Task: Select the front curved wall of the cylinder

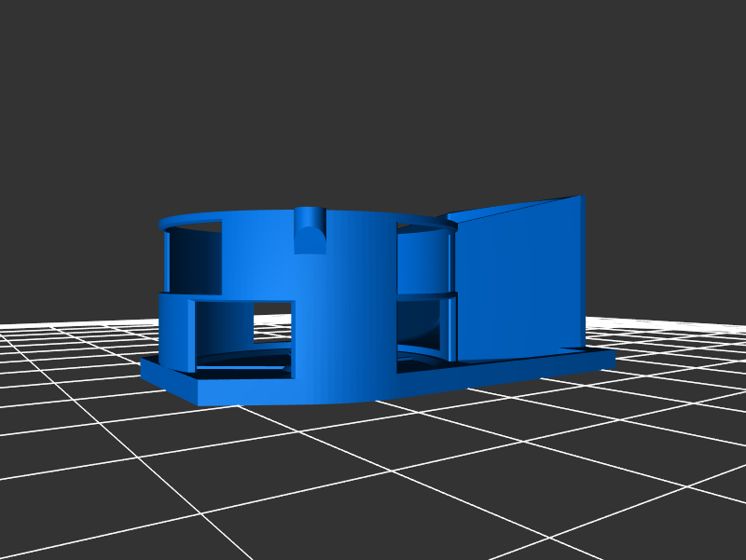Action: (345, 307)
